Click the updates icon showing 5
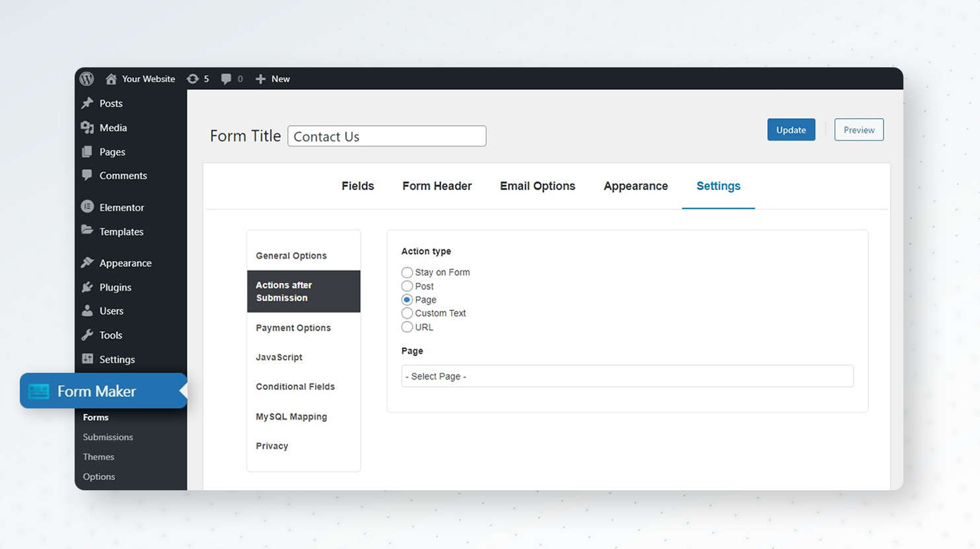This screenshot has width=980, height=549. 192,79
